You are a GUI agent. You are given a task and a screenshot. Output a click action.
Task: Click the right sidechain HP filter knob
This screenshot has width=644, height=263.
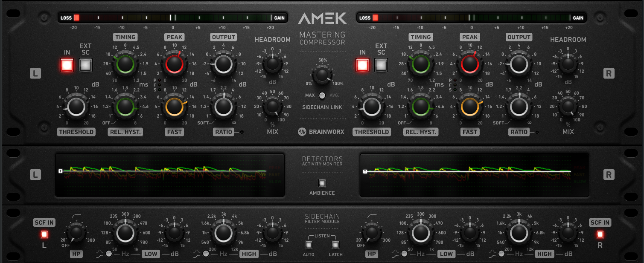371,233
